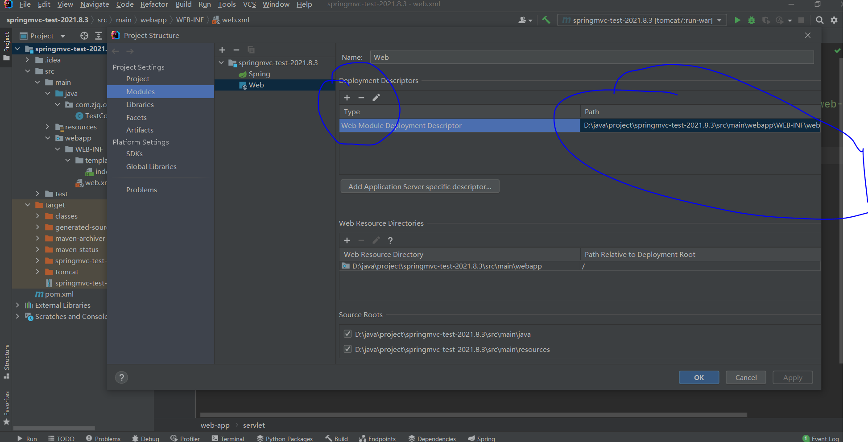Open the Navigate menu

coord(95,4)
